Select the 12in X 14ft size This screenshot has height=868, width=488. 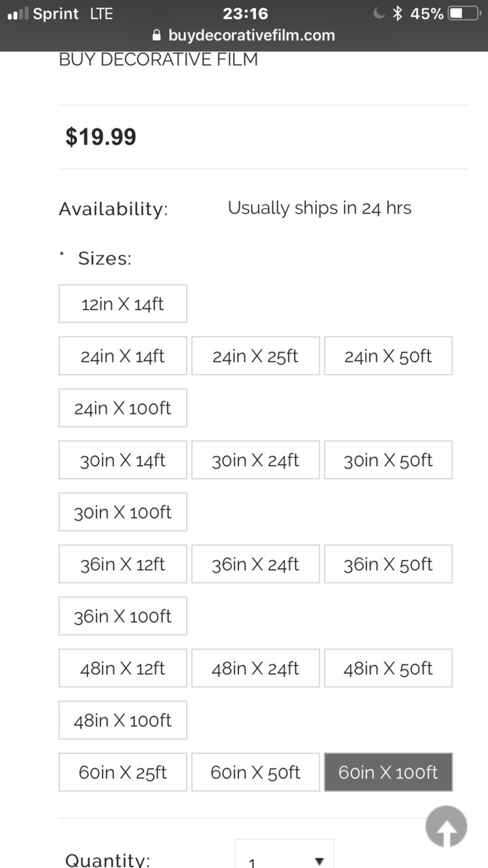click(123, 303)
